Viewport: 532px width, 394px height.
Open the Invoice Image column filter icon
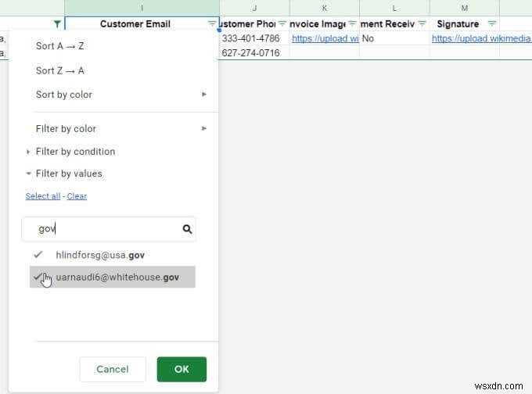352,23
